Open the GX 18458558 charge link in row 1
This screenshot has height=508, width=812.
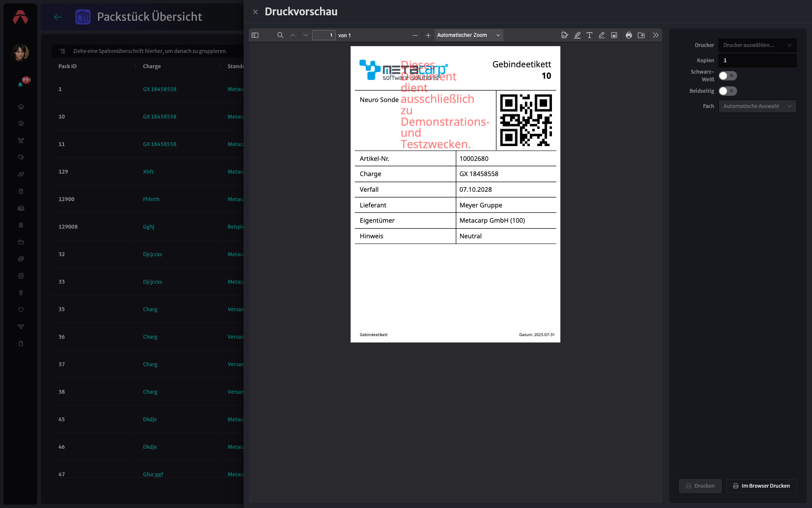coord(159,89)
